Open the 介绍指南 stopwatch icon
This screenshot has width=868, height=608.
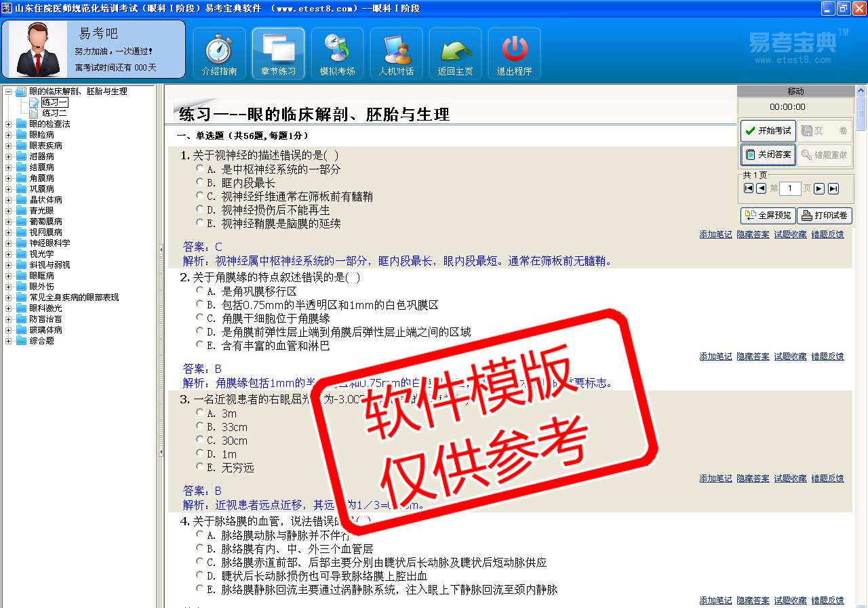click(219, 54)
